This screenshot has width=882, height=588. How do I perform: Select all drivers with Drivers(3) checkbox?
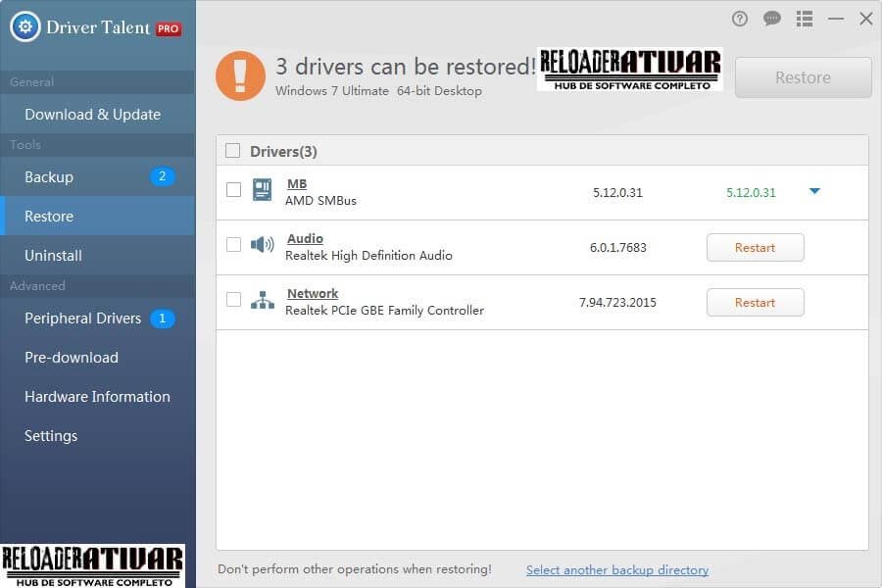coord(232,151)
